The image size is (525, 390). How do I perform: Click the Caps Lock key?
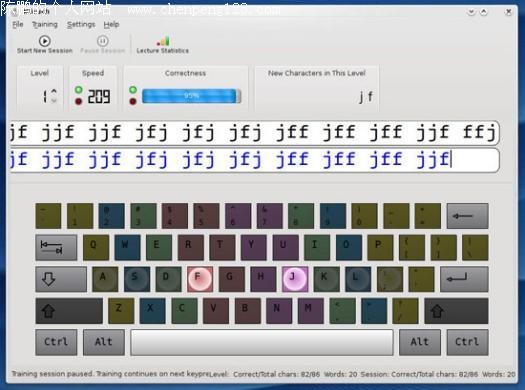click(61, 279)
